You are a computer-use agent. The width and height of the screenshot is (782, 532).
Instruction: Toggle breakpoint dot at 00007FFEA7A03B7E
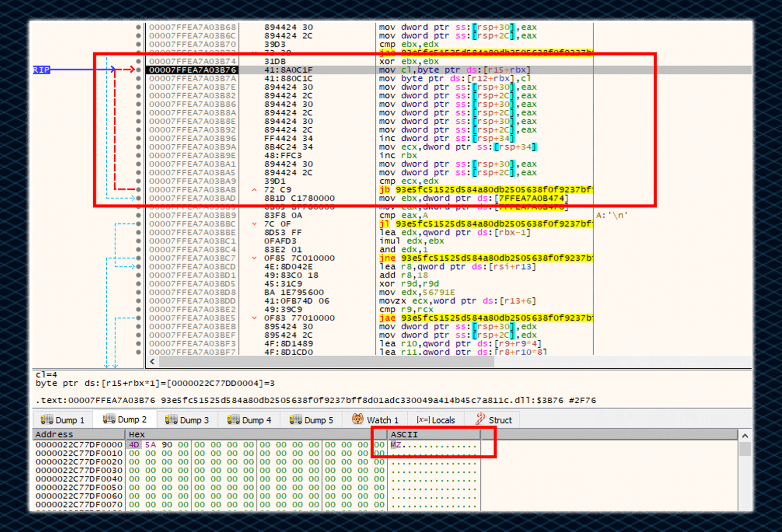coord(139,87)
